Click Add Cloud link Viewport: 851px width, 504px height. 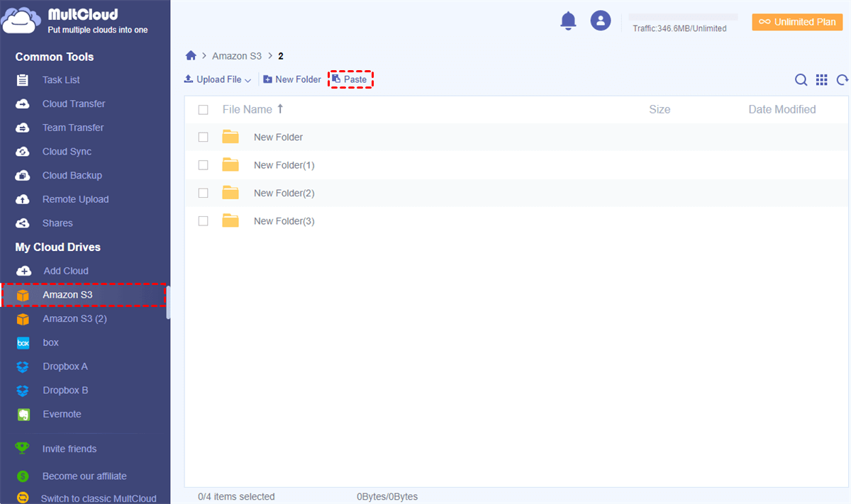pos(66,271)
